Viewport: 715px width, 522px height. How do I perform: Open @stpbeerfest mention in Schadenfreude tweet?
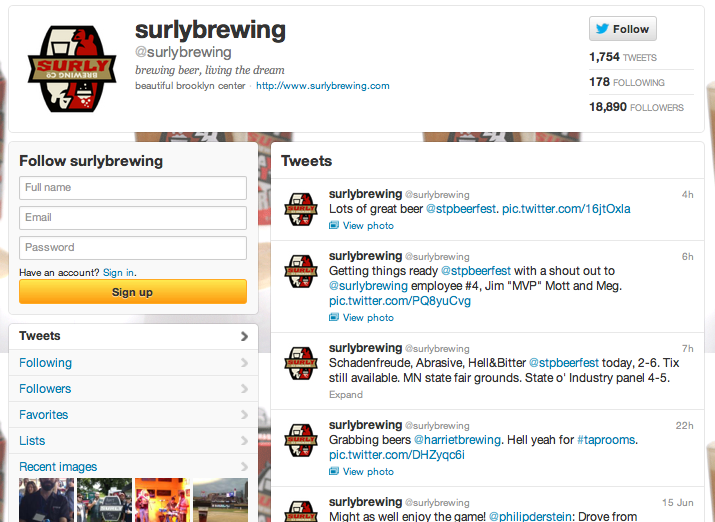coord(564,363)
